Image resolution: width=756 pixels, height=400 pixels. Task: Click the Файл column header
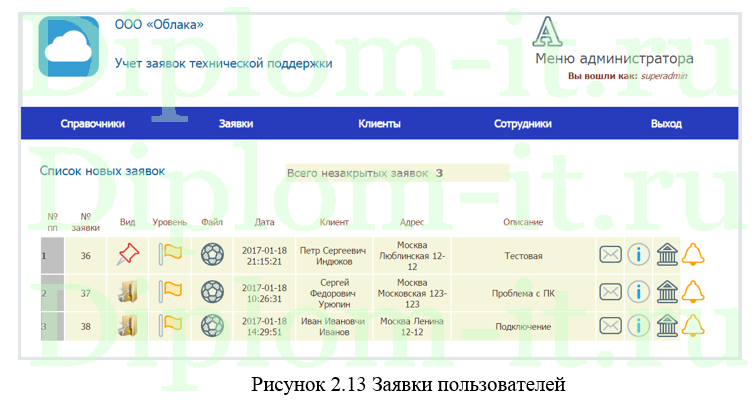point(212,222)
